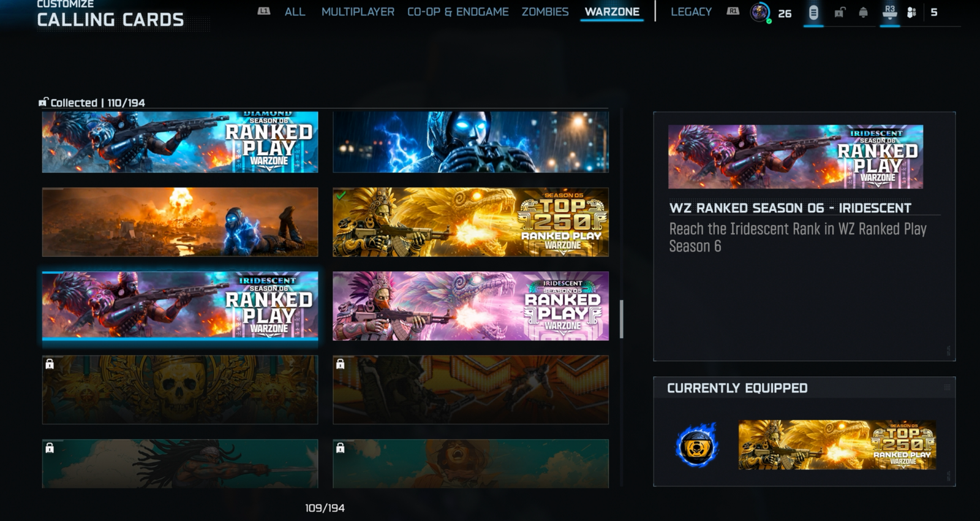Switch to the MULTIPLAYER tab

358,12
